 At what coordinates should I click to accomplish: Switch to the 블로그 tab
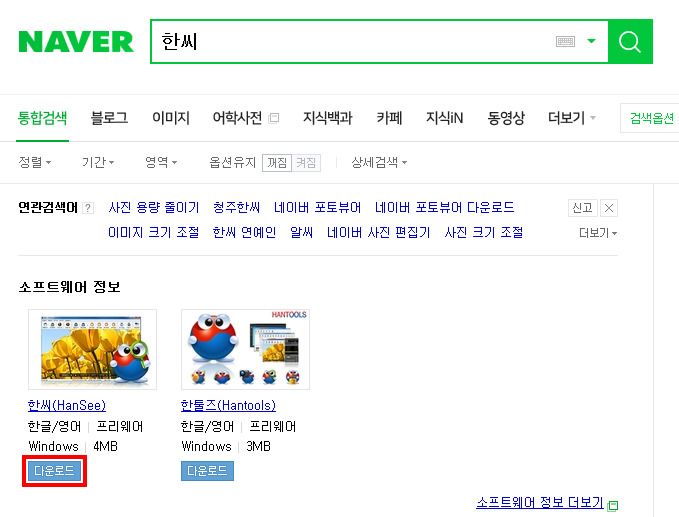[109, 118]
